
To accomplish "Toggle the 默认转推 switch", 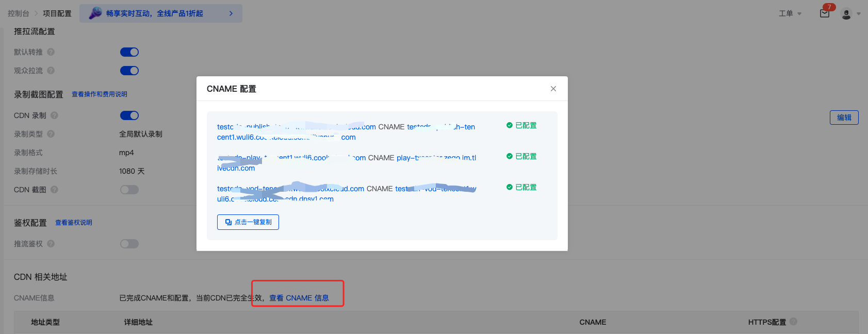I will 129,52.
